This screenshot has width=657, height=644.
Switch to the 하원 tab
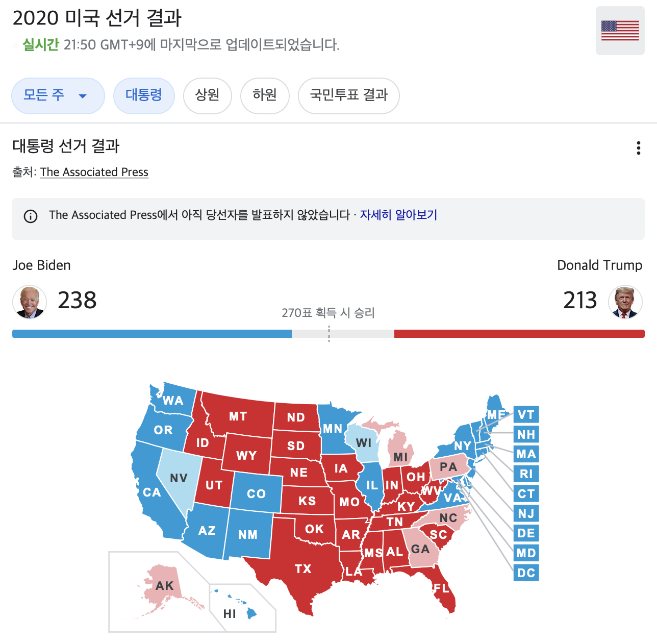click(265, 95)
